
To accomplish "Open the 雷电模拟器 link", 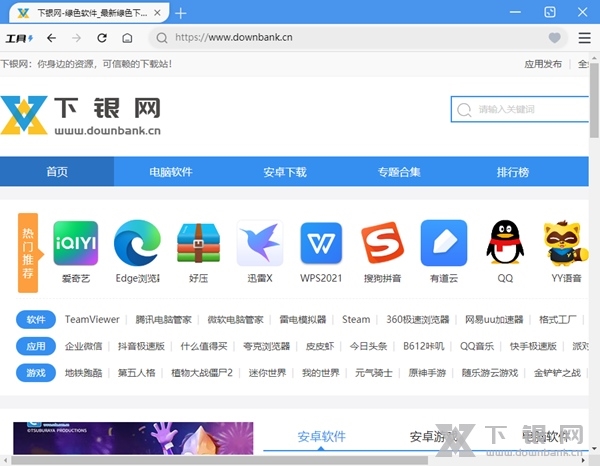I will click(x=303, y=319).
